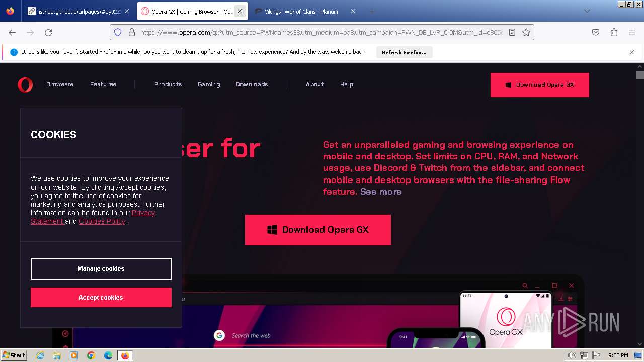Dismiss the Firefox refresh notification bar
Viewport: 644px width, 362px height.
pos(632,52)
